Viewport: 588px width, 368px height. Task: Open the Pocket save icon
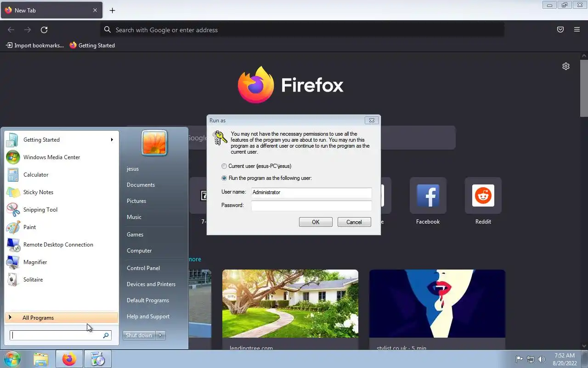coord(560,30)
